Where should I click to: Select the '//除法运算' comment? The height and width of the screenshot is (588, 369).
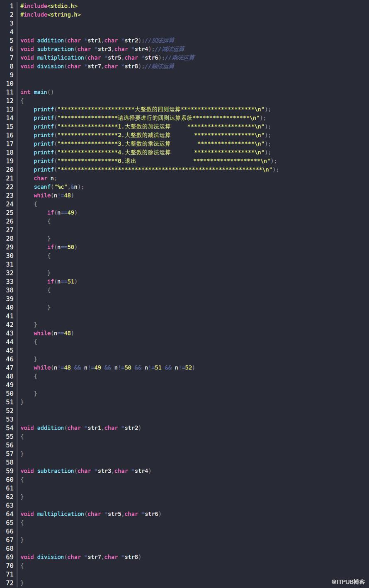160,66
